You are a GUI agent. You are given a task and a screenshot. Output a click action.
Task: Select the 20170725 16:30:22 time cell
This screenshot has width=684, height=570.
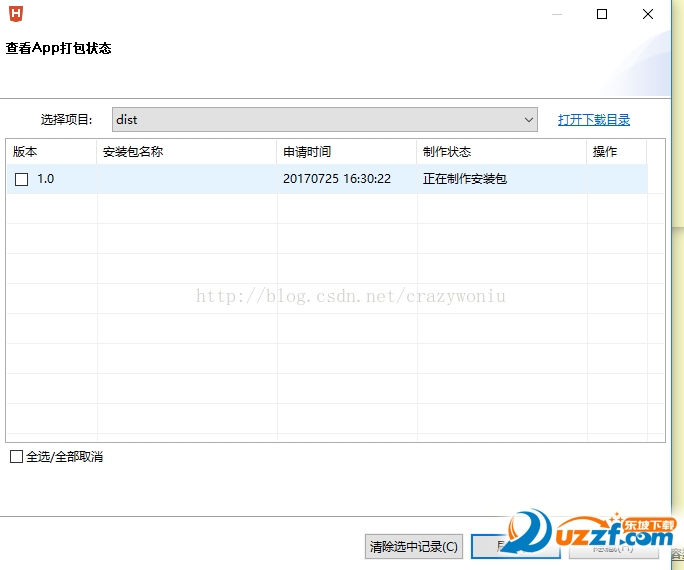[x=337, y=180]
